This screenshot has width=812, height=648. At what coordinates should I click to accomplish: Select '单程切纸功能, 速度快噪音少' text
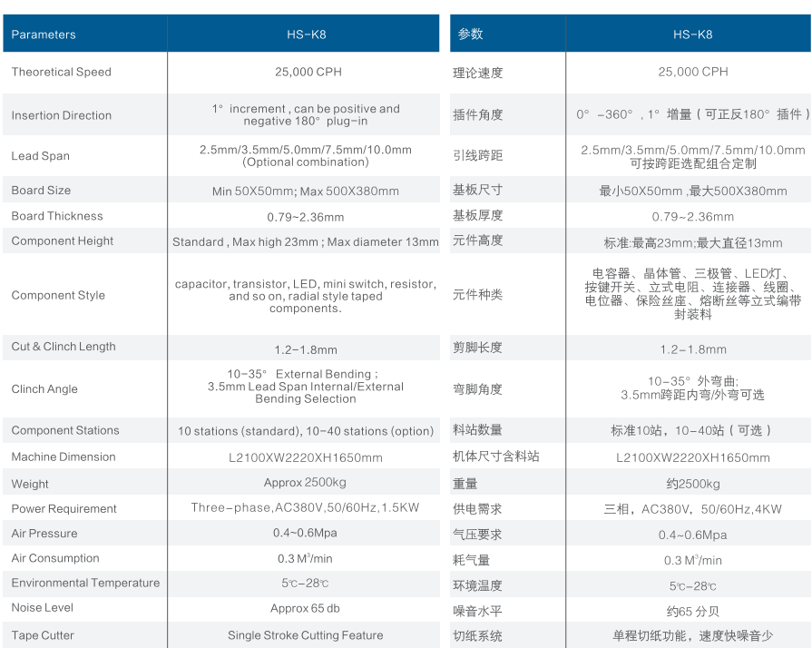point(693,636)
